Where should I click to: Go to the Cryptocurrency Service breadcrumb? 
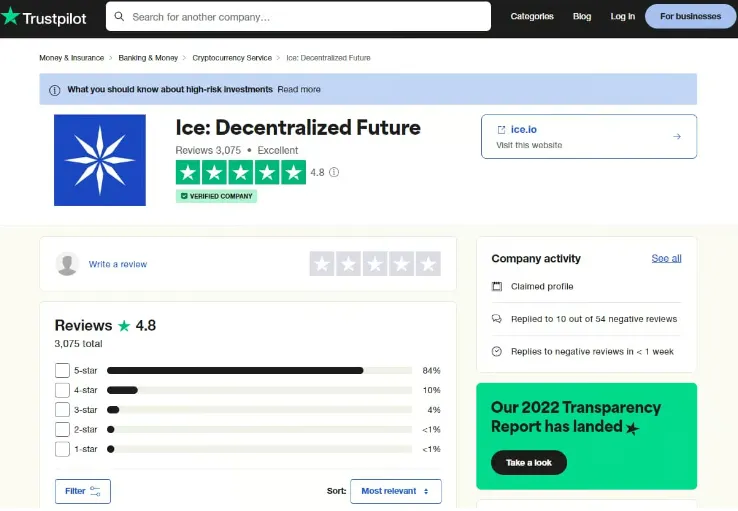point(232,58)
